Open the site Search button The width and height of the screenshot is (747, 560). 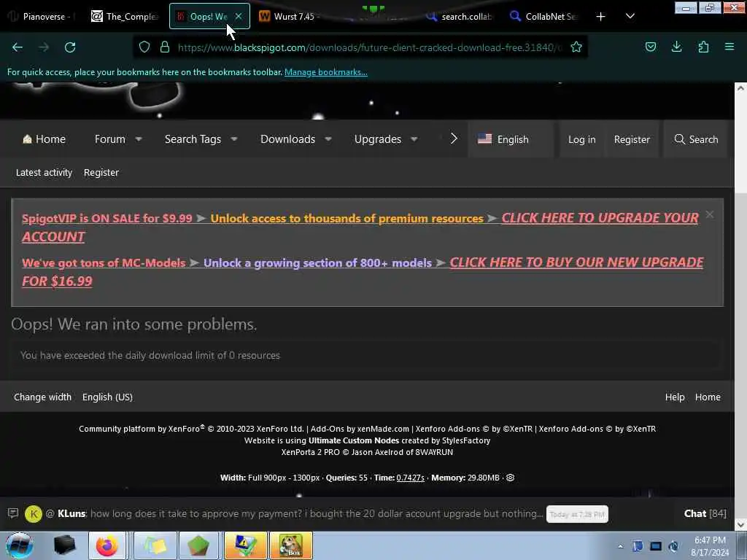click(x=696, y=139)
